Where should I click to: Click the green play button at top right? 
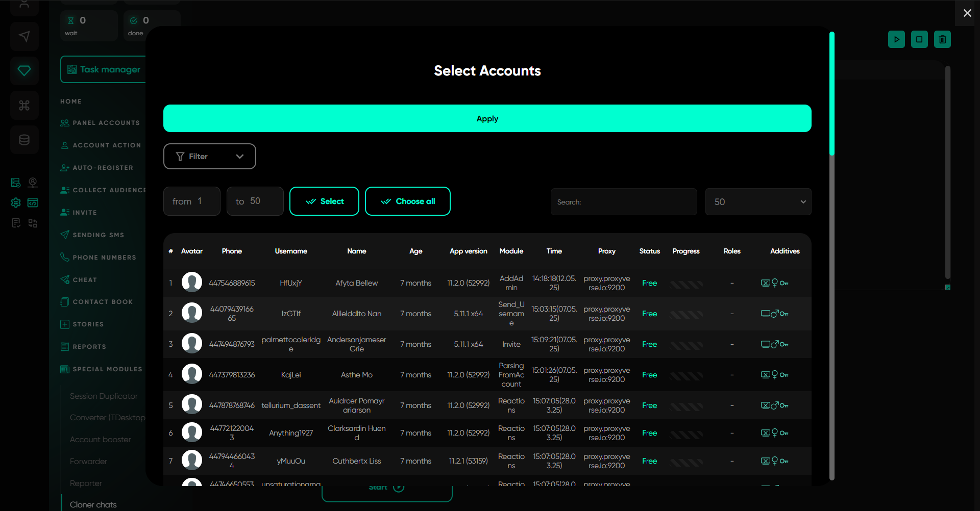(x=896, y=39)
